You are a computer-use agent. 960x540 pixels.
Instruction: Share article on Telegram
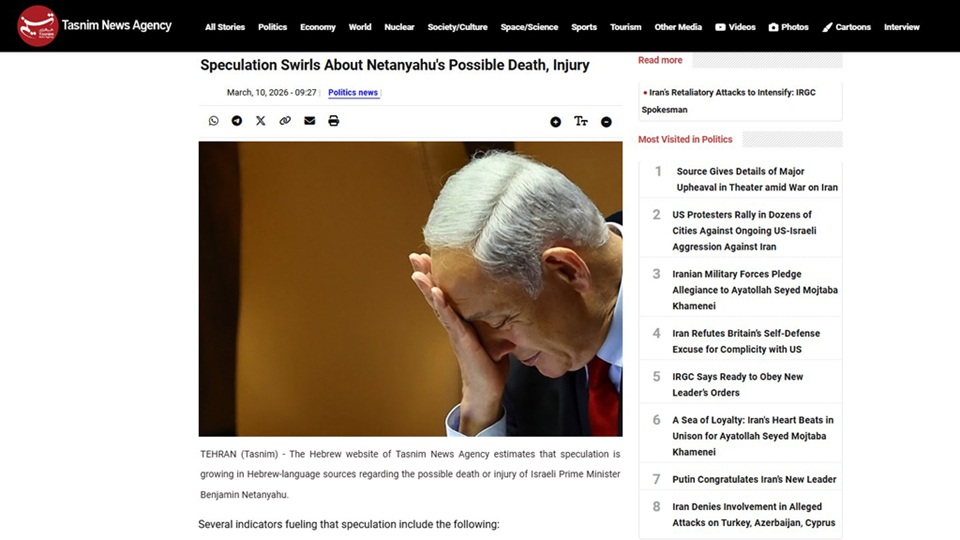(237, 121)
